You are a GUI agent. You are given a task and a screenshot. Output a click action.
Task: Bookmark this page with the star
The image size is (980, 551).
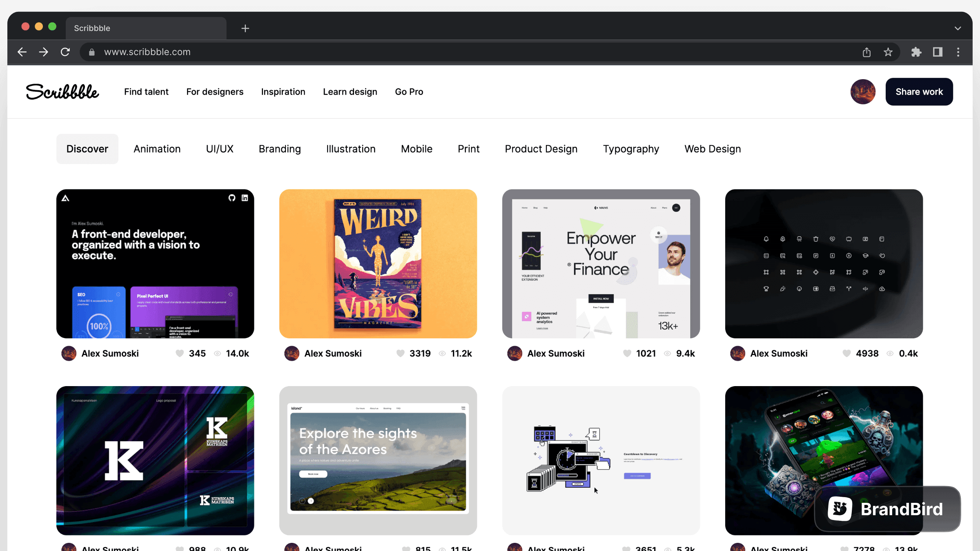[x=888, y=52]
